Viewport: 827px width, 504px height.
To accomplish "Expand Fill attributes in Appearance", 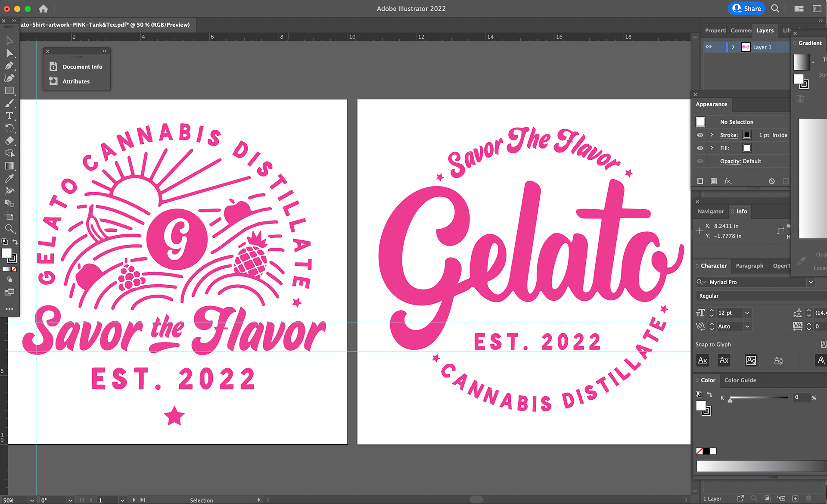I will click(x=712, y=148).
